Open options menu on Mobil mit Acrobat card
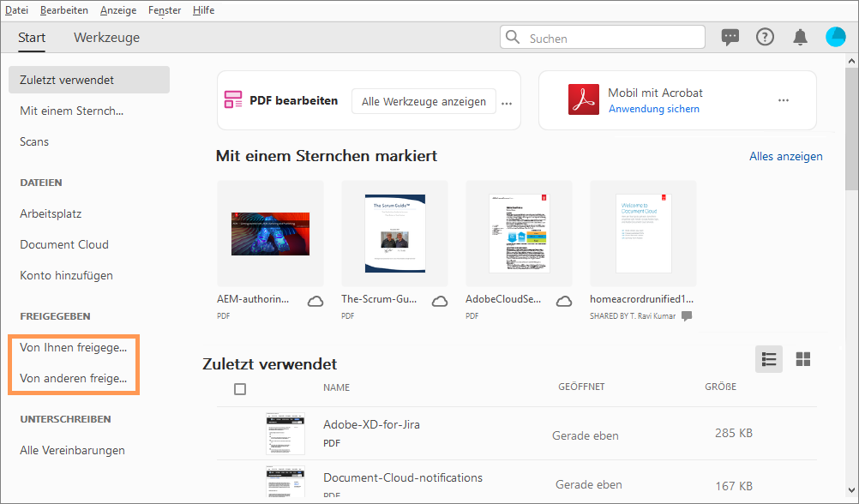Viewport: 859px width, 504px height. [784, 100]
